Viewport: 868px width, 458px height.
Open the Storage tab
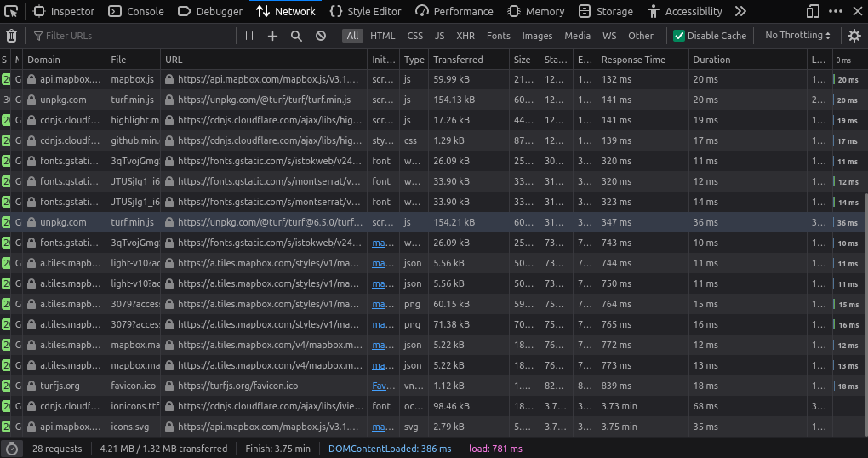[x=606, y=11]
